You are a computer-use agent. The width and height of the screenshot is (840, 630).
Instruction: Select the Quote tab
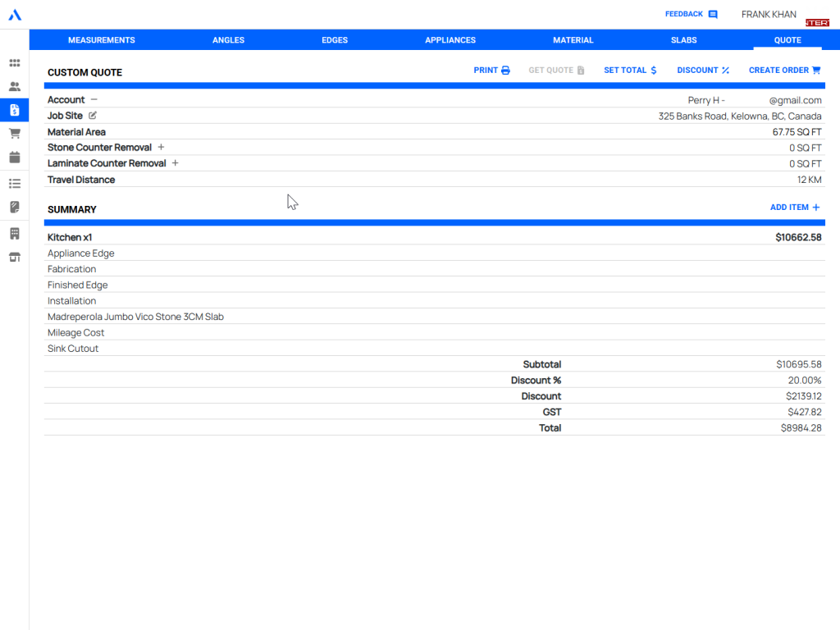coord(787,40)
